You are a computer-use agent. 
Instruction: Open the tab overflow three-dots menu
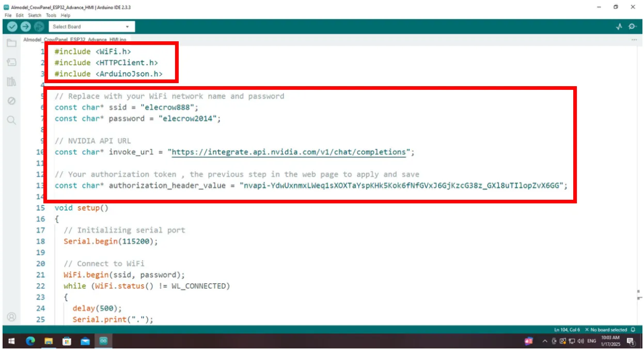634,40
